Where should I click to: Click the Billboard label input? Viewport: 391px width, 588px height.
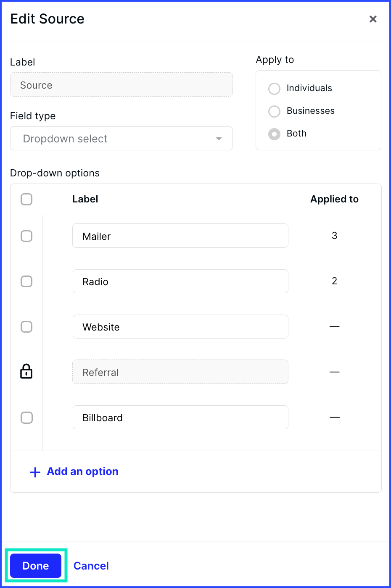tap(180, 417)
